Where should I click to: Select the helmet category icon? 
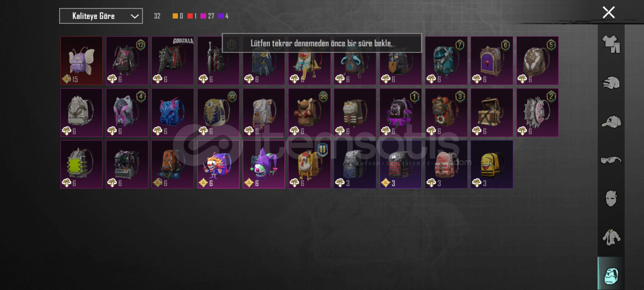611,83
